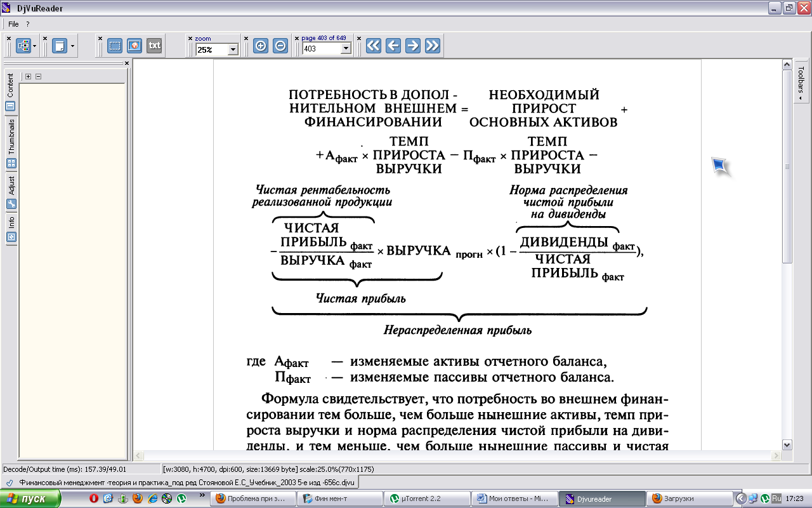The height and width of the screenshot is (508, 812).
Task: Go to the previous page arrow
Action: coord(393,46)
